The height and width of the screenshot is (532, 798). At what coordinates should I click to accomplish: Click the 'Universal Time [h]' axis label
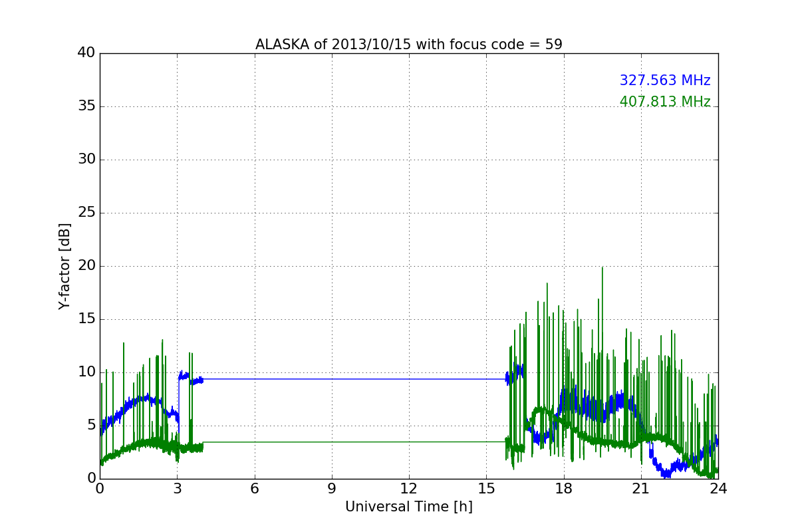pyautogui.click(x=409, y=507)
